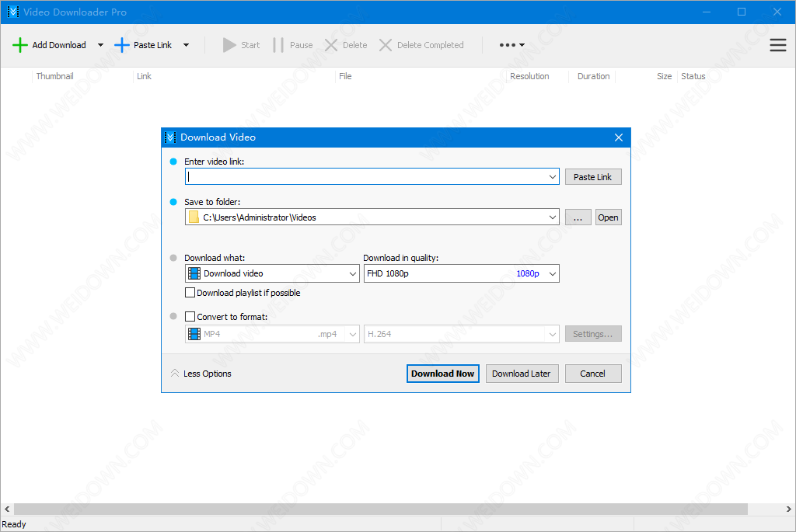
Task: Expand the Add Download dropdown arrow
Action: tap(100, 45)
